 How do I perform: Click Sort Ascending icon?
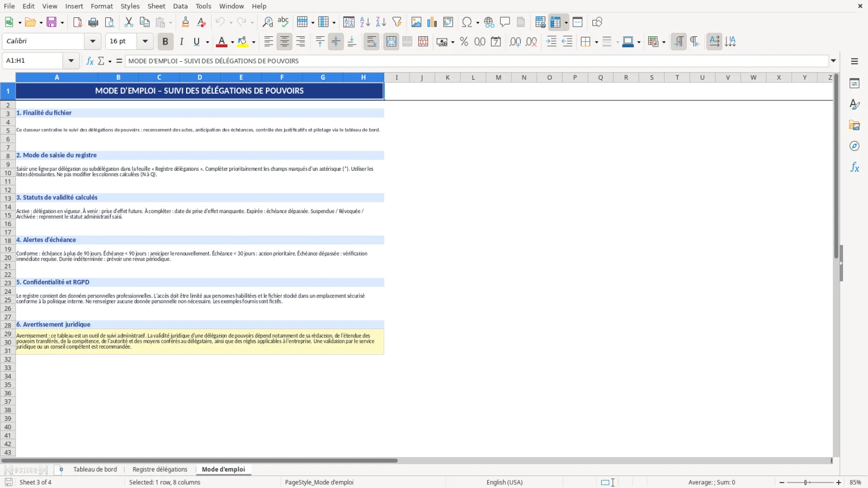point(365,22)
